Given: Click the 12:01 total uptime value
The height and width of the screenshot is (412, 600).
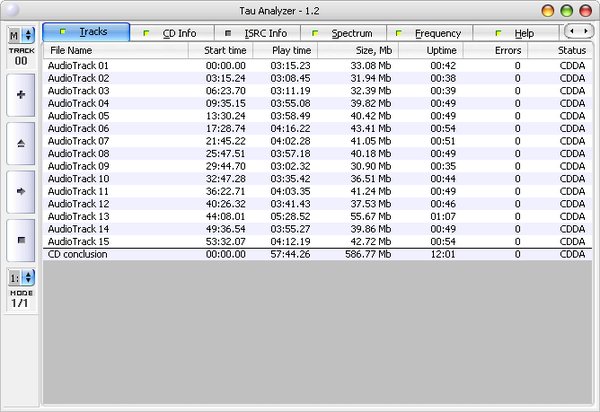Looking at the screenshot, I should (443, 254).
